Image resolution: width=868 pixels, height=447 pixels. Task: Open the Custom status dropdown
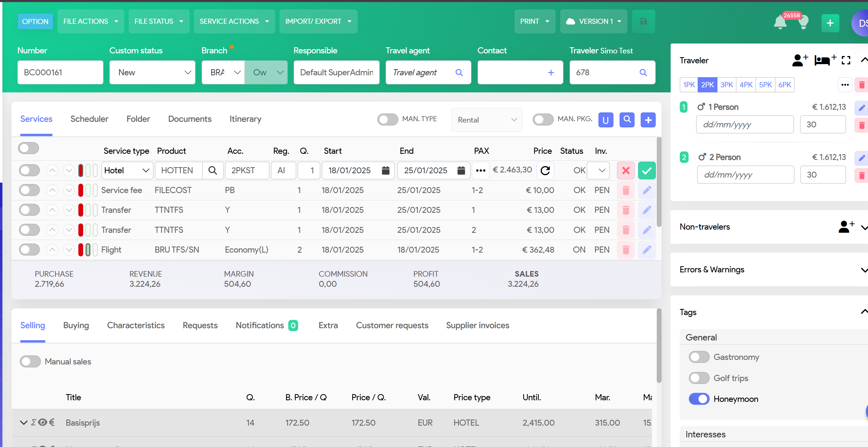(152, 72)
